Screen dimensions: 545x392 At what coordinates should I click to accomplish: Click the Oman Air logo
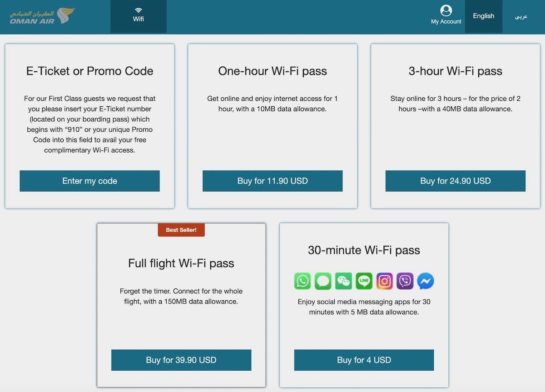click(42, 16)
